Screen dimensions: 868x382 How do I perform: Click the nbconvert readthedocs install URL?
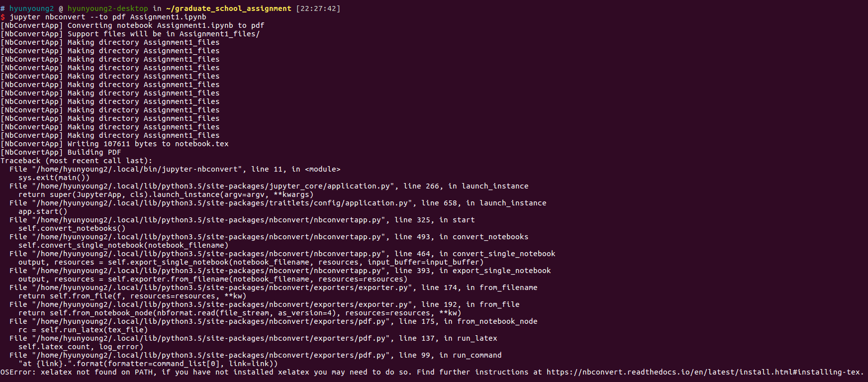(x=705, y=372)
